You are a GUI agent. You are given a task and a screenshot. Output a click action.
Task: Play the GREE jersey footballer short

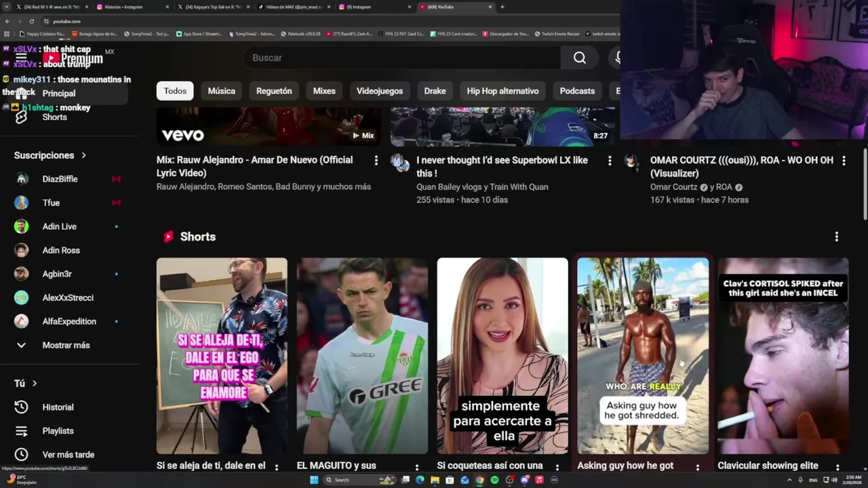[x=362, y=356]
